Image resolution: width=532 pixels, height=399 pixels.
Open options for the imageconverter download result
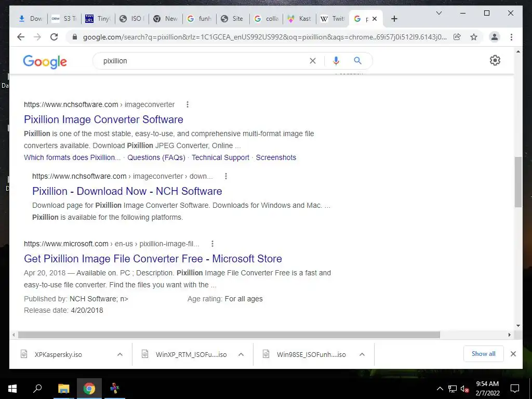click(226, 176)
